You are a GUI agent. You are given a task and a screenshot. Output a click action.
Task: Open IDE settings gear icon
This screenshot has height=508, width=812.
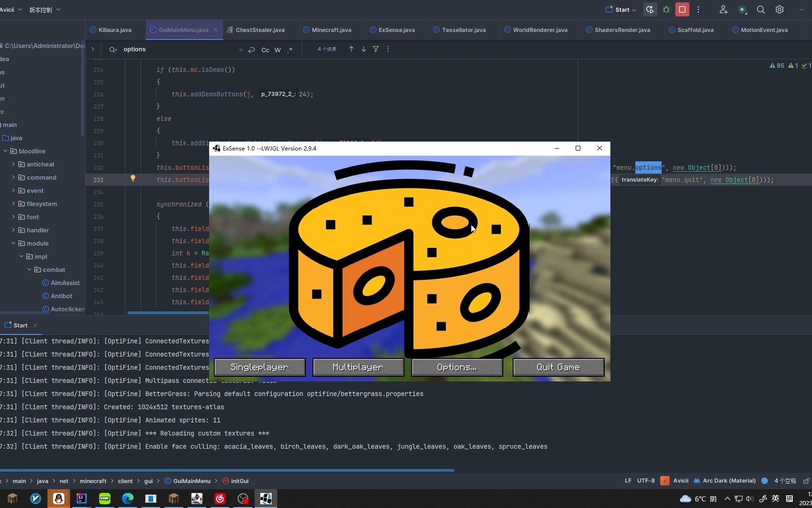pos(780,9)
